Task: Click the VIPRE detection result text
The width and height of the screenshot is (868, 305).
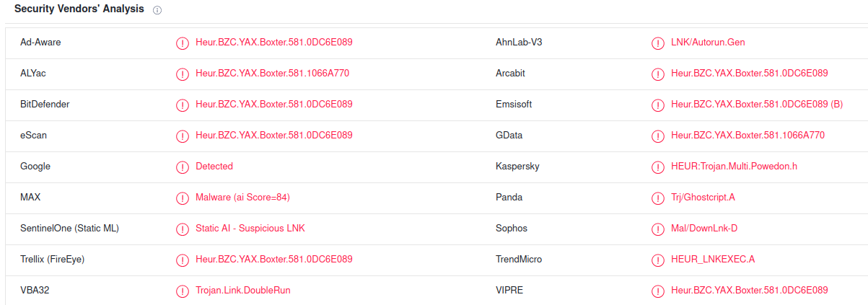Action: [750, 290]
